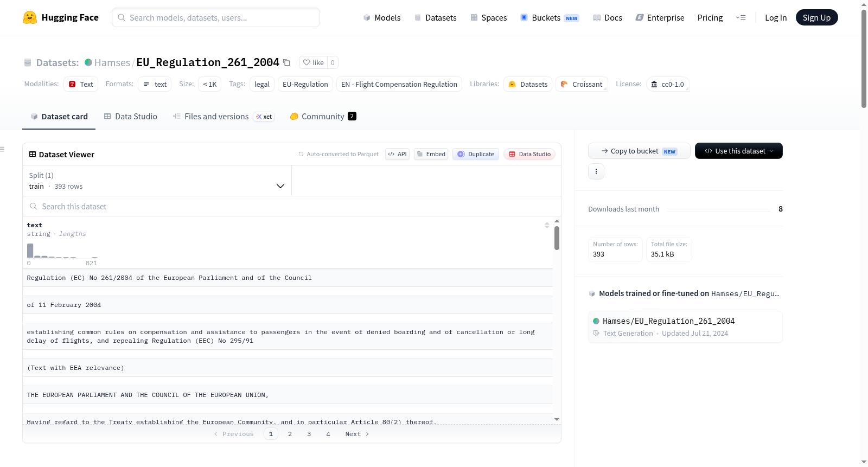Focus the Search this dataset field
Viewport: 868px width, 467px height.
point(292,206)
